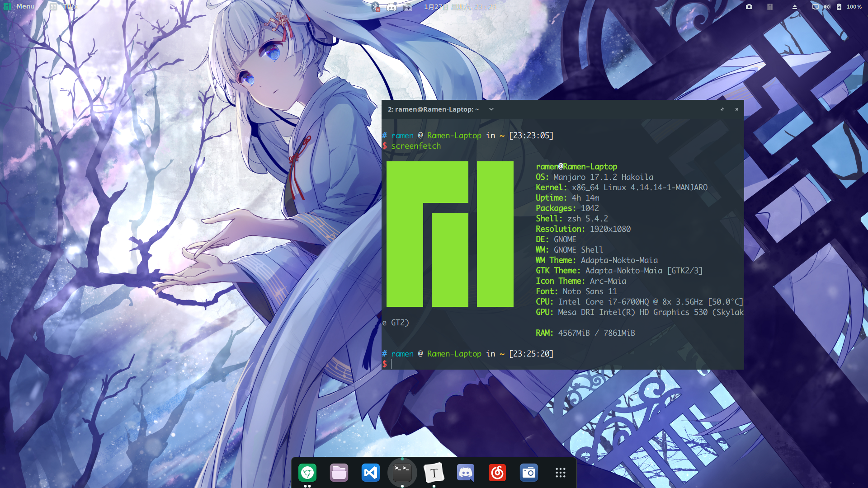Image resolution: width=868 pixels, height=488 pixels.
Task: Click the 'DE: GNOME' line
Action: 556,239
